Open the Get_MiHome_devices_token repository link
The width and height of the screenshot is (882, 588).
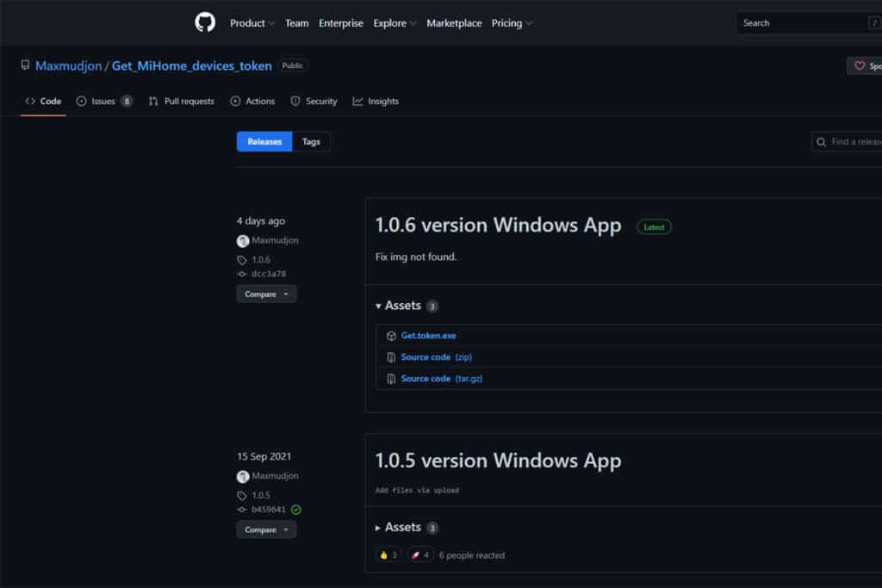coord(191,65)
